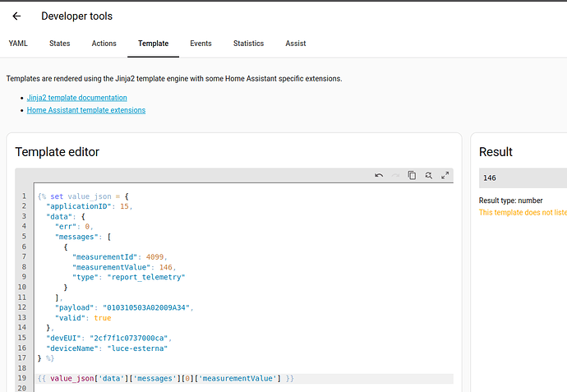Open Jinja2 template documentation link
The width and height of the screenshot is (567, 392).
77,98
